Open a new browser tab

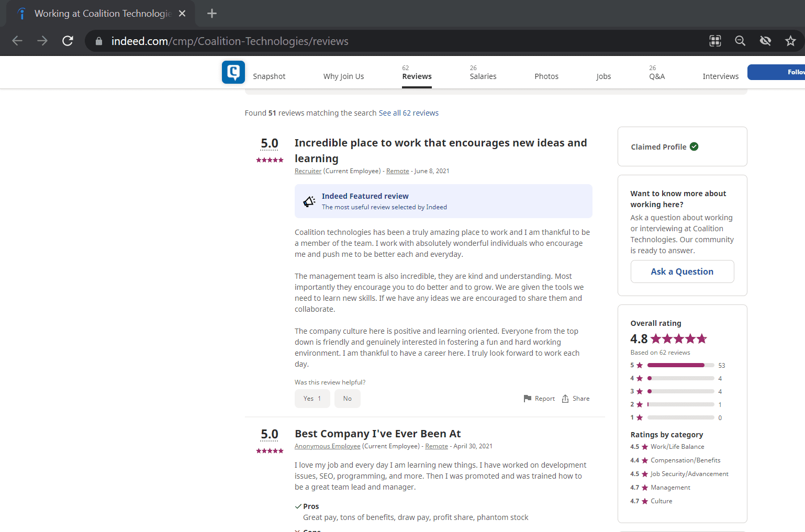[212, 14]
